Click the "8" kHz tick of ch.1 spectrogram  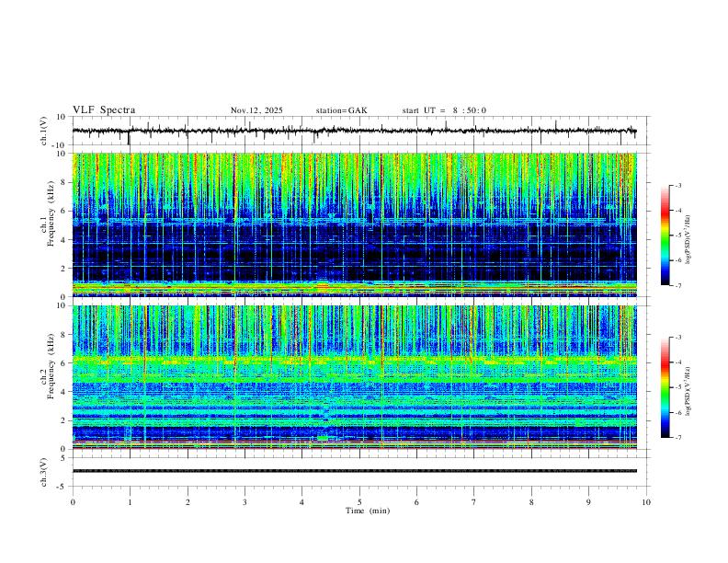pyautogui.click(x=63, y=182)
